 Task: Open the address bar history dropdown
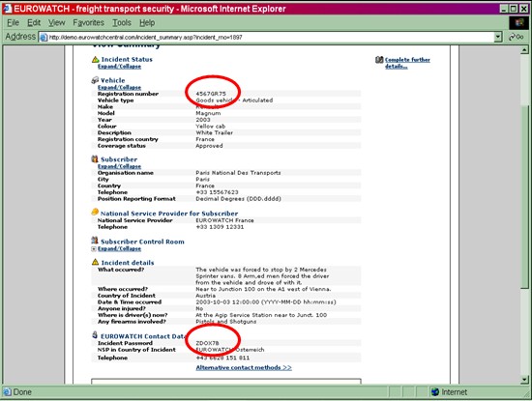[x=498, y=37]
